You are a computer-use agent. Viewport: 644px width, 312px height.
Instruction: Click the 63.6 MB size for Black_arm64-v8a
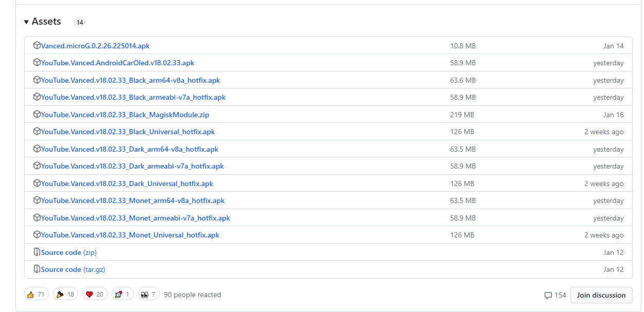463,80
